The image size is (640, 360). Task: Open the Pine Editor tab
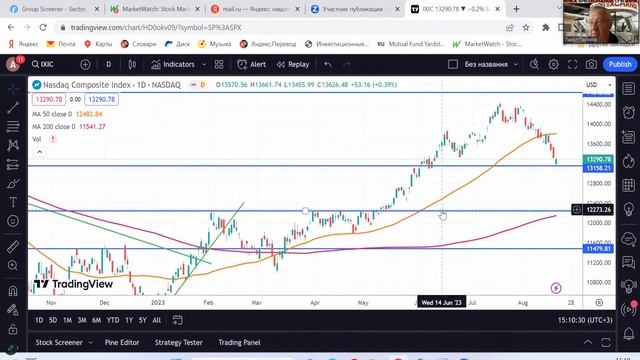pyautogui.click(x=122, y=342)
